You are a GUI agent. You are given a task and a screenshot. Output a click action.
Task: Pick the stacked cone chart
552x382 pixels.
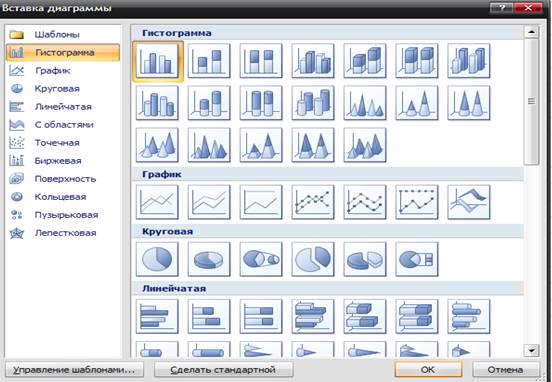point(417,103)
